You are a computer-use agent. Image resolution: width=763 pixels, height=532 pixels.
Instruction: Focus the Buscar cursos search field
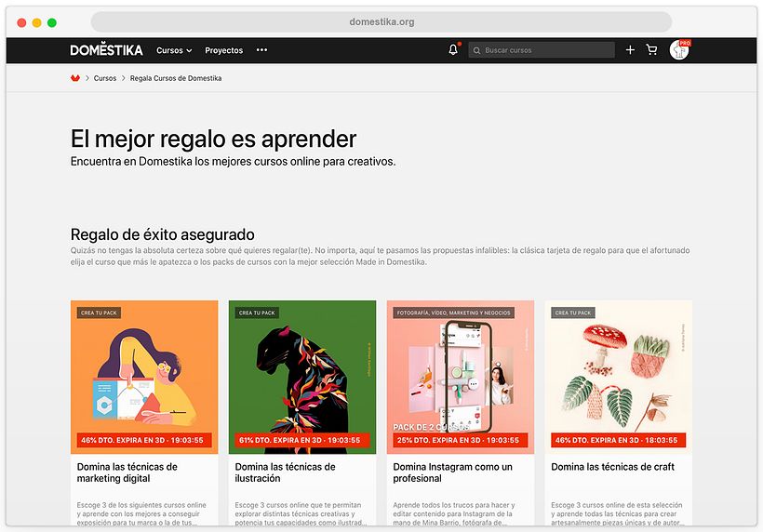coord(542,50)
